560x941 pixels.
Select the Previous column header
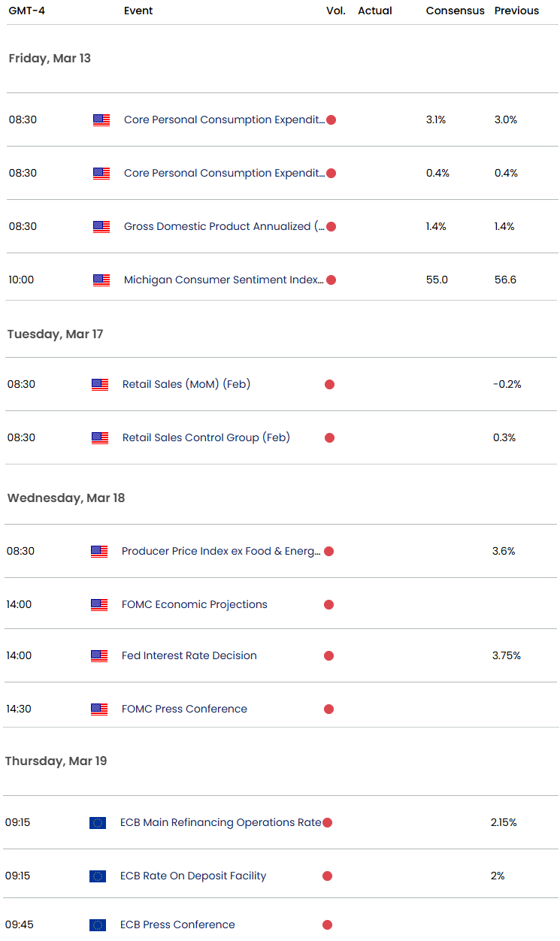click(516, 11)
